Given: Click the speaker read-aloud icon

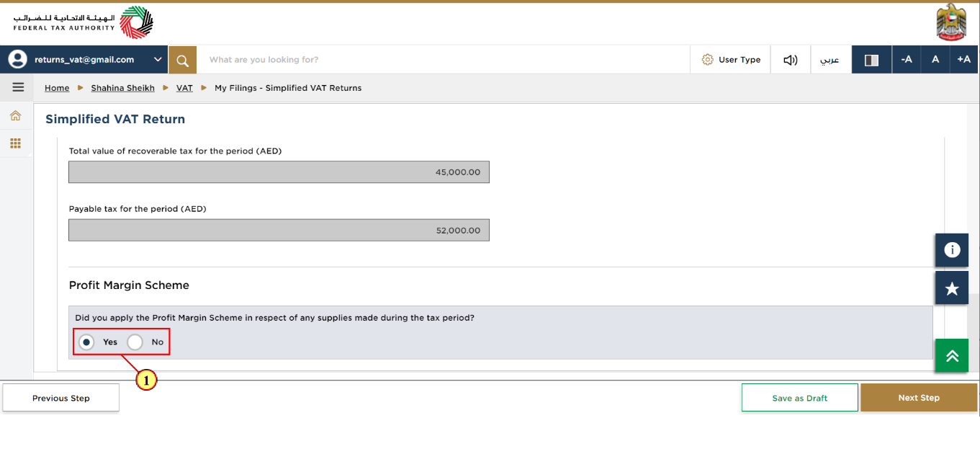Looking at the screenshot, I should coord(791,60).
